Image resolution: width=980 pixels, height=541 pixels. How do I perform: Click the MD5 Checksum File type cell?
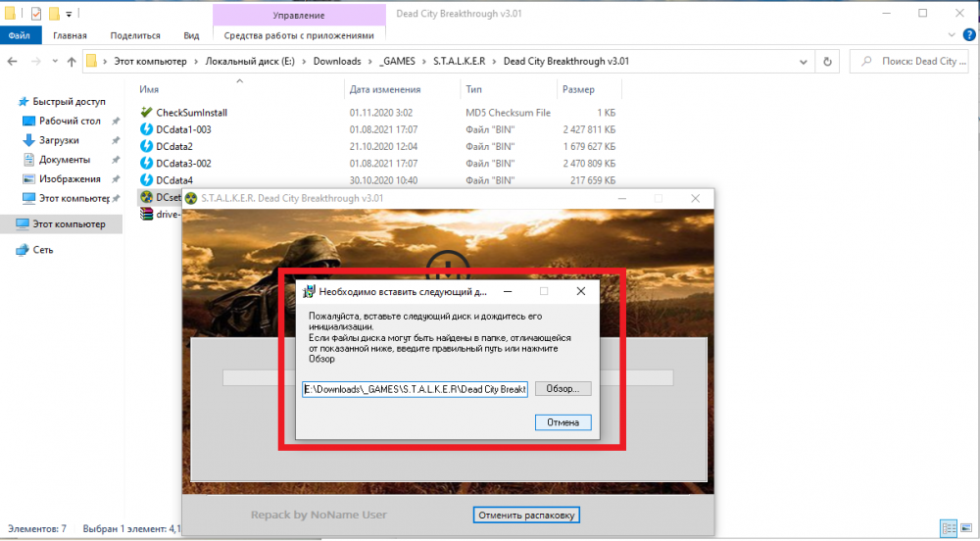point(508,113)
